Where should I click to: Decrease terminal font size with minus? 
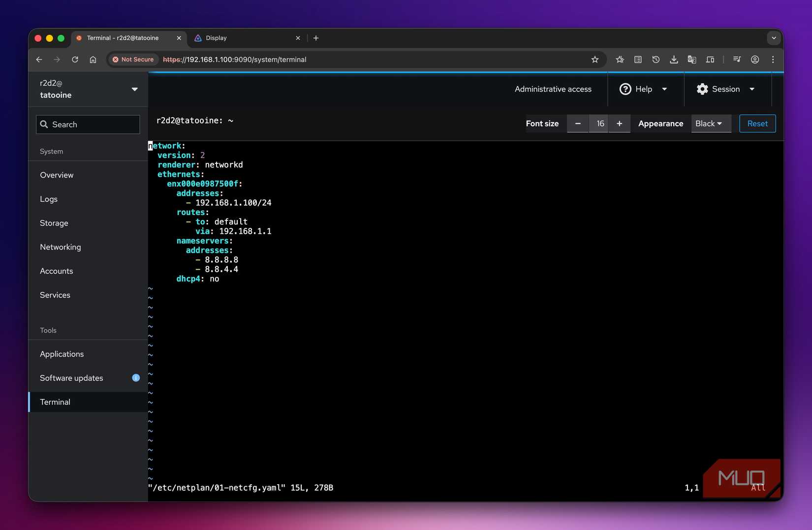click(578, 124)
